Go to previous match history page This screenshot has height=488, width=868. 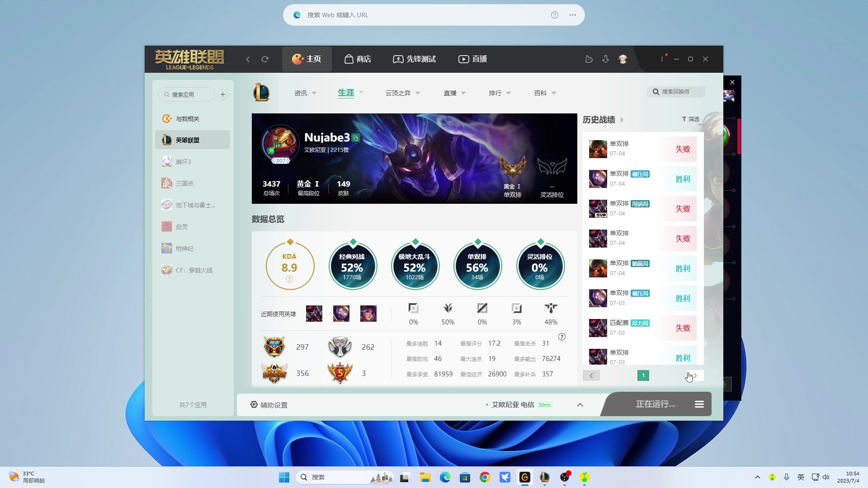(591, 375)
